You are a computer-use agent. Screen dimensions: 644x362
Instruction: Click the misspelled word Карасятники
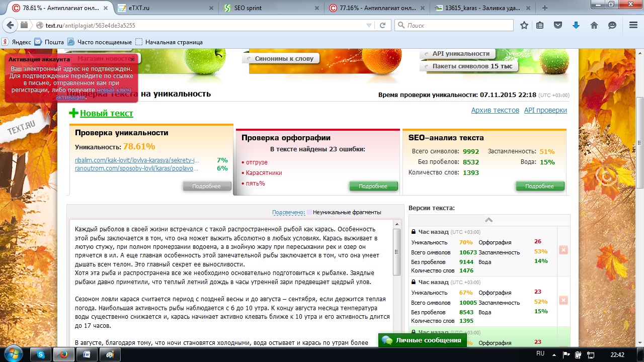(x=264, y=173)
